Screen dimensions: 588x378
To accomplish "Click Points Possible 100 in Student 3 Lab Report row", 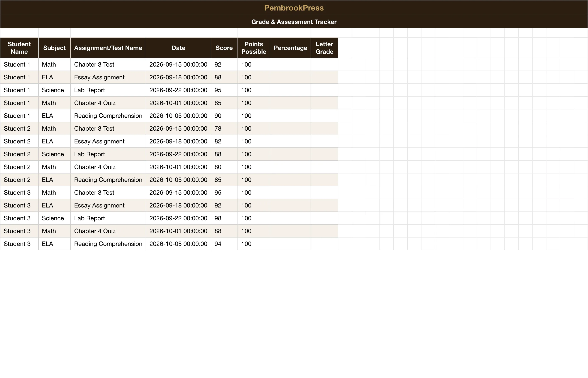I will click(254, 218).
